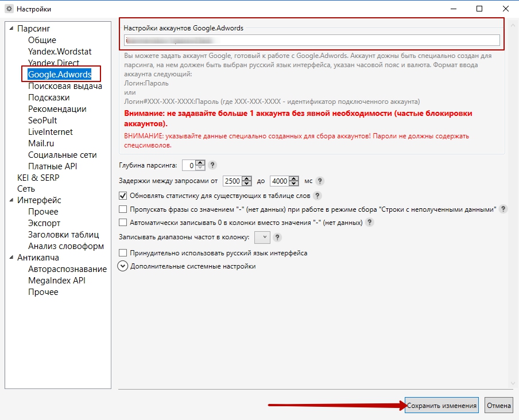Image resolution: width=519 pixels, height=420 pixels.
Task: Open help icon next to Глубина парсинга
Action: [212, 165]
